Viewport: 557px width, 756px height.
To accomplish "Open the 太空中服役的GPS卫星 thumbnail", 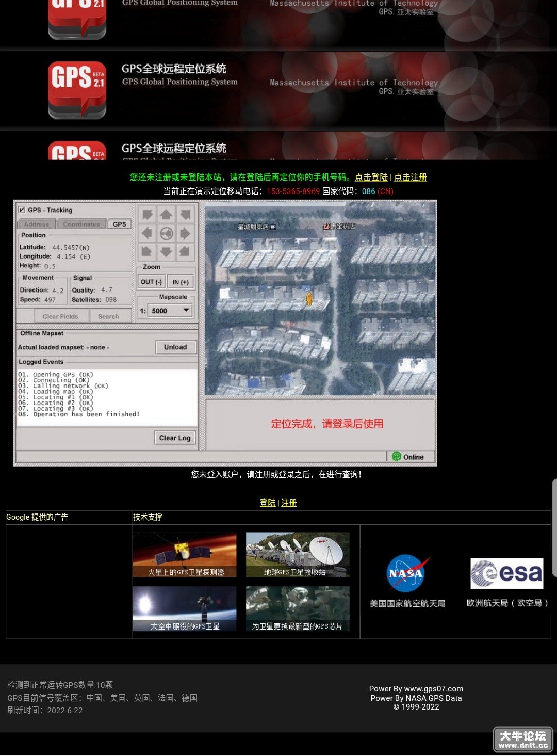I will (185, 609).
